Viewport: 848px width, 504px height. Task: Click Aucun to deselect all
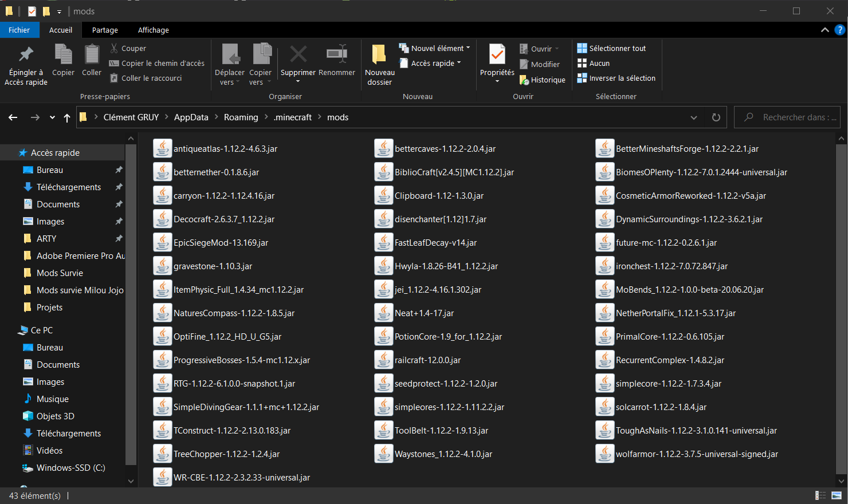(593, 63)
